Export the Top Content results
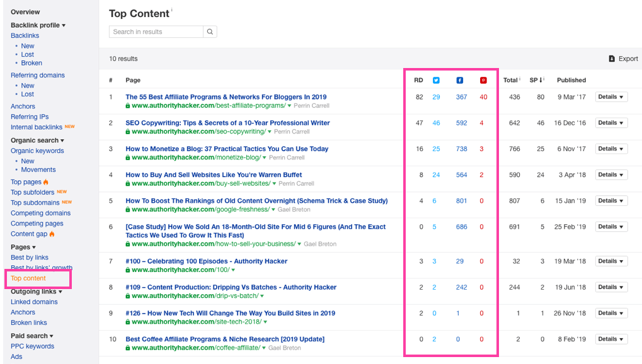The width and height of the screenshot is (642, 364). [623, 59]
